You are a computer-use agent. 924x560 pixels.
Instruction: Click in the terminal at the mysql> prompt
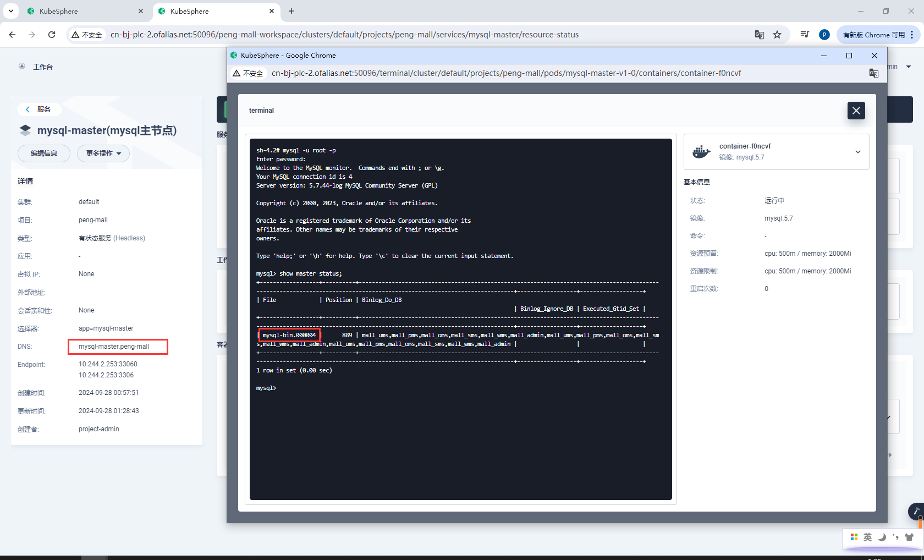coord(266,388)
